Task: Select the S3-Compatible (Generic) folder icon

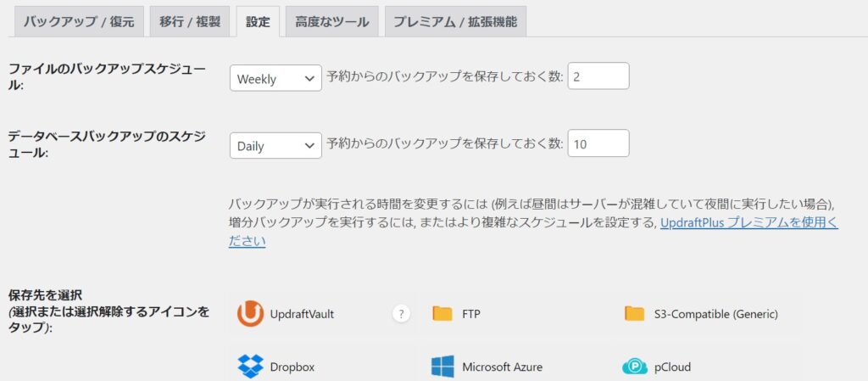Action: 635,314
